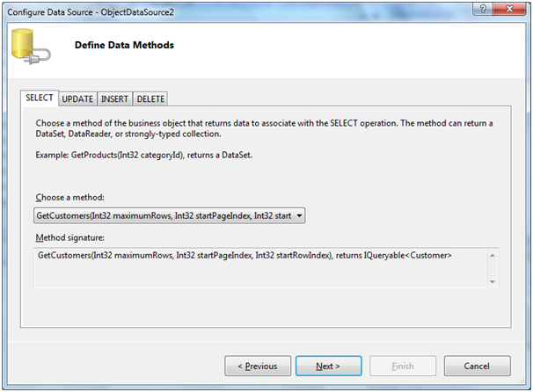The height and width of the screenshot is (392, 533).
Task: Open the INSERT tab
Action: [114, 98]
